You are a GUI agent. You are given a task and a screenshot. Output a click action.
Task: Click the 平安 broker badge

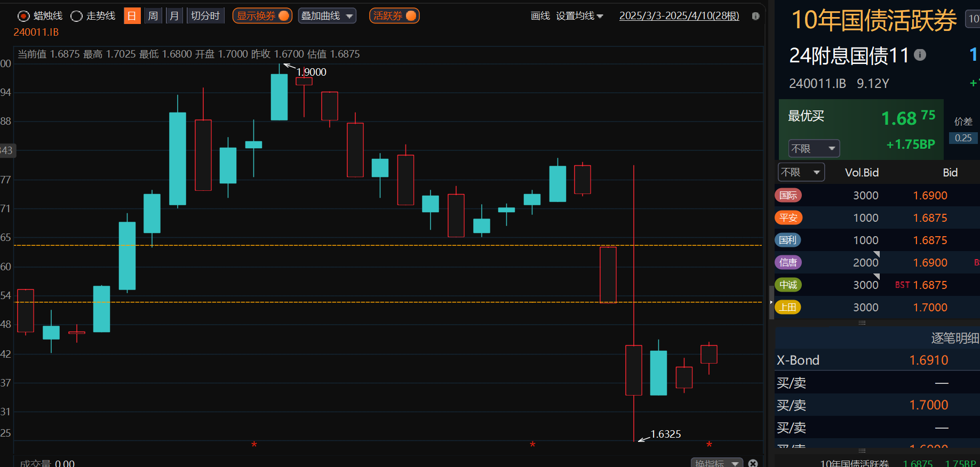click(788, 218)
